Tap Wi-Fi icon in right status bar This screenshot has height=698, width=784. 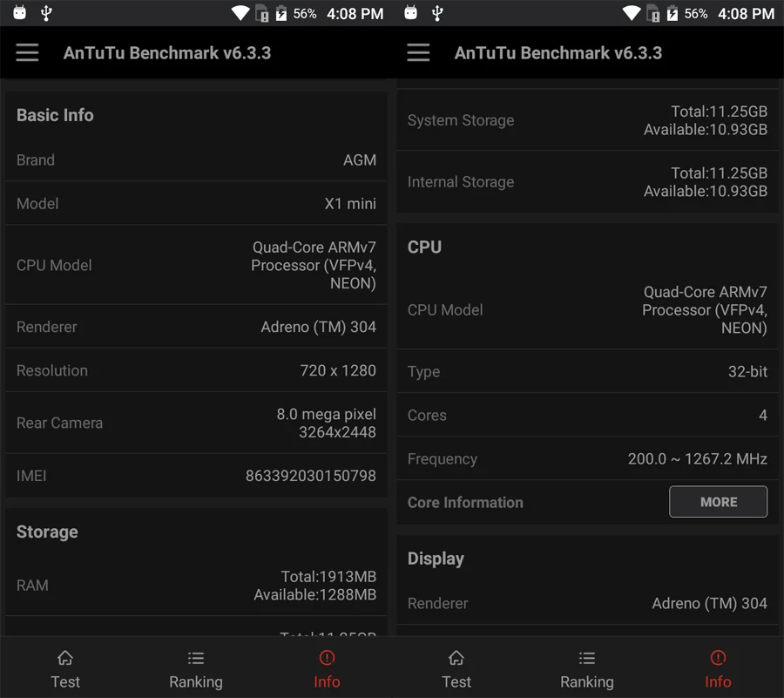pyautogui.click(x=632, y=13)
